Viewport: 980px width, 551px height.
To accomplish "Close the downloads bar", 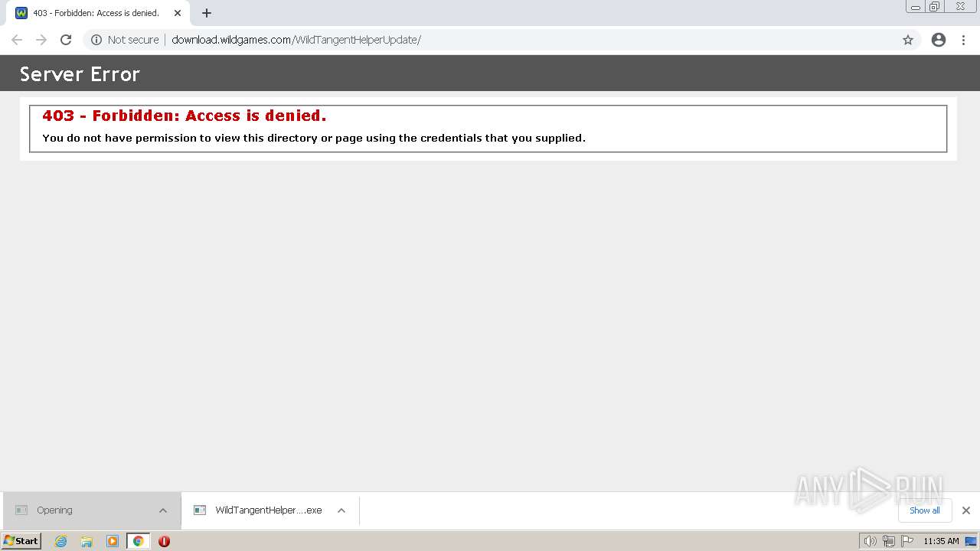I will (966, 510).
